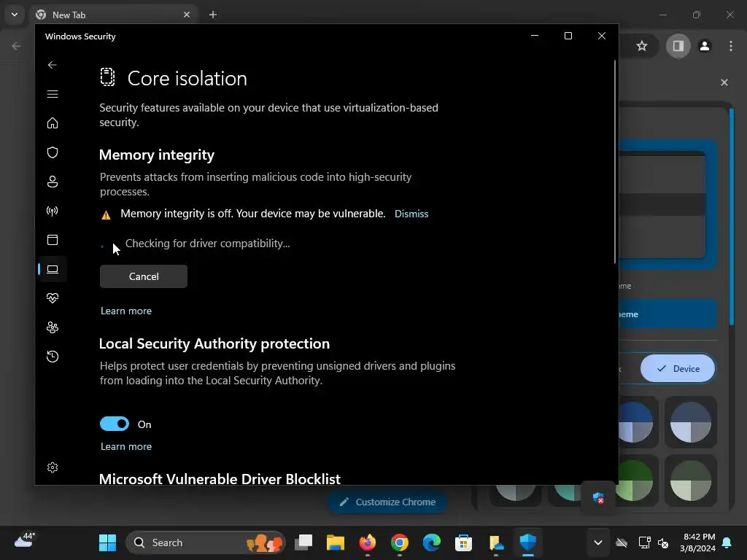This screenshot has height=560, width=747.
Task: Open File Explorer from taskbar
Action: [336, 542]
